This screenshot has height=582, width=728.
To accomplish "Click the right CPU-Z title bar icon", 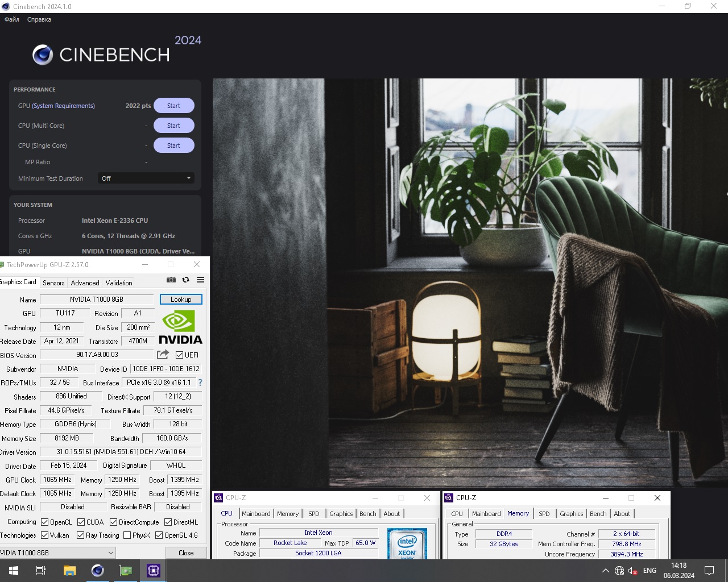I will click(x=449, y=498).
